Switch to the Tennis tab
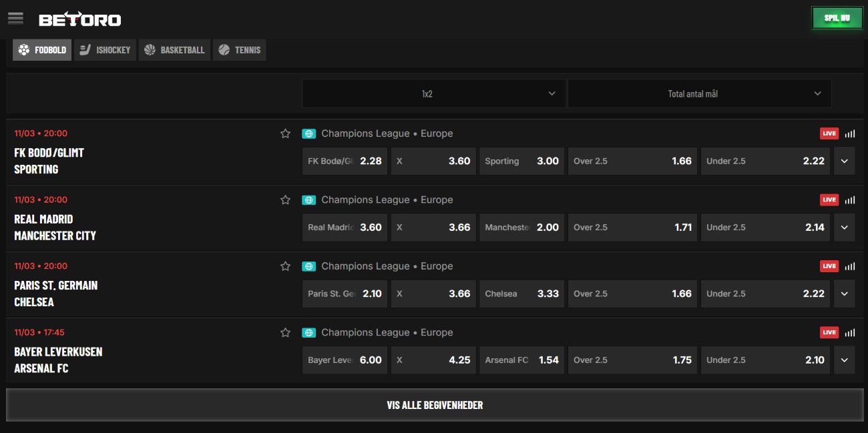This screenshot has width=868, height=433. (239, 49)
